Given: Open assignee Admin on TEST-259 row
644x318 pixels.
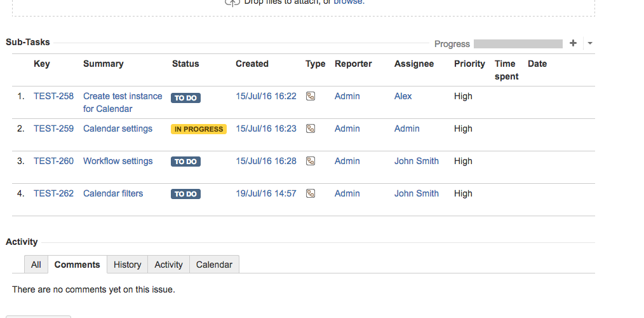Looking at the screenshot, I should pyautogui.click(x=407, y=128).
